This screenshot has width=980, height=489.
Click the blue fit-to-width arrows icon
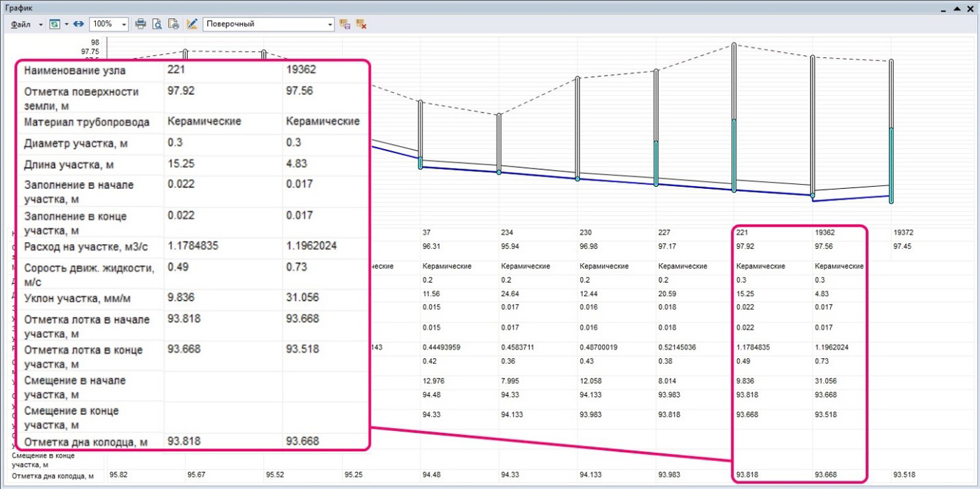pos(78,24)
